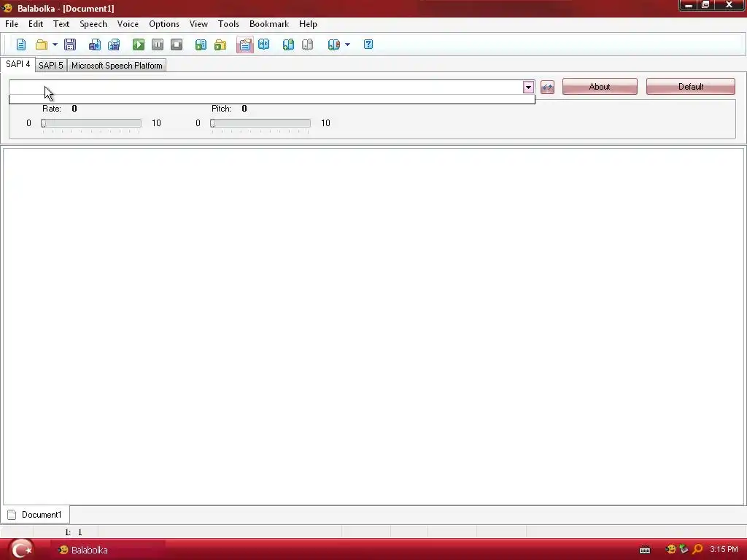The height and width of the screenshot is (560, 747).
Task: Open Help via the question mark icon
Action: 368,44
